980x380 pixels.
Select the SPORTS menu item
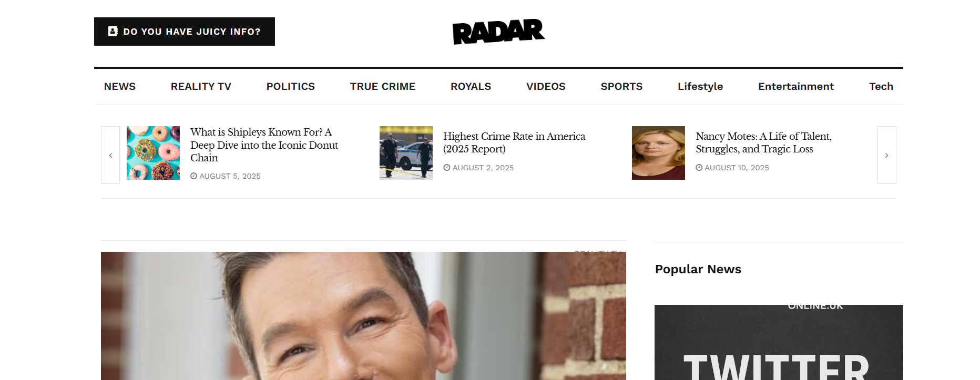621,86
